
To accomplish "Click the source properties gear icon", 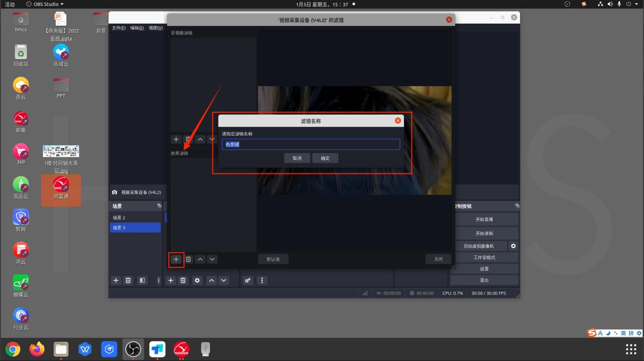I will click(197, 281).
